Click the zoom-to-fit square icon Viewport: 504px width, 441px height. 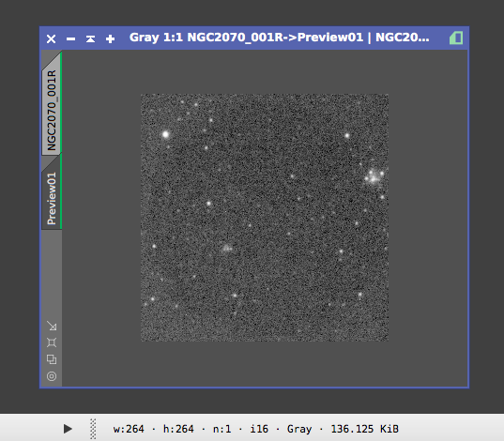(x=52, y=342)
